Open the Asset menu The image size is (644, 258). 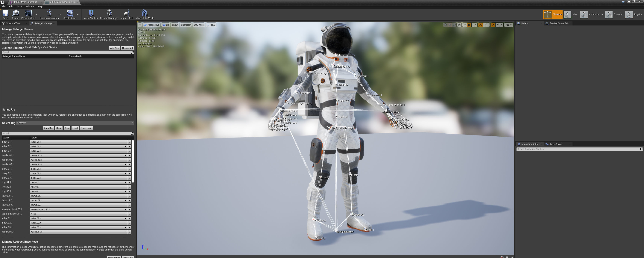[19, 7]
